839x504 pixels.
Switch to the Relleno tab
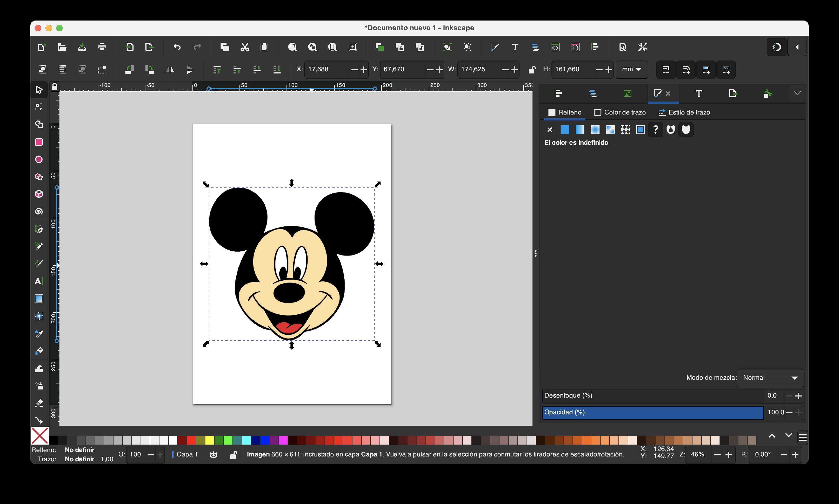pos(565,112)
